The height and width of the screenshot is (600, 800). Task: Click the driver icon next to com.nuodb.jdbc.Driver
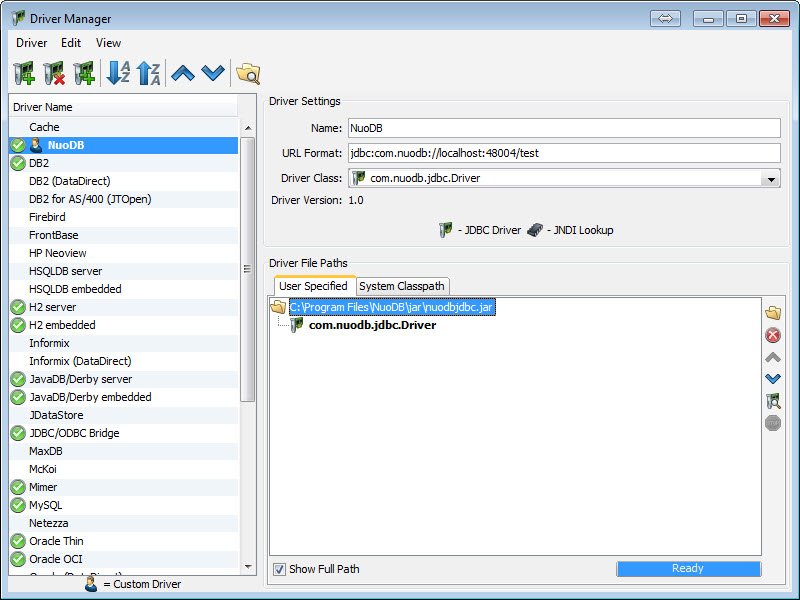click(x=296, y=325)
